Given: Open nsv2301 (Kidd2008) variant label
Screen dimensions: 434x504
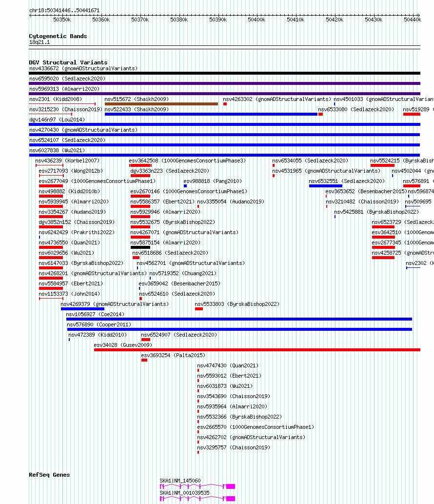Looking at the screenshot, I should coord(56,100).
